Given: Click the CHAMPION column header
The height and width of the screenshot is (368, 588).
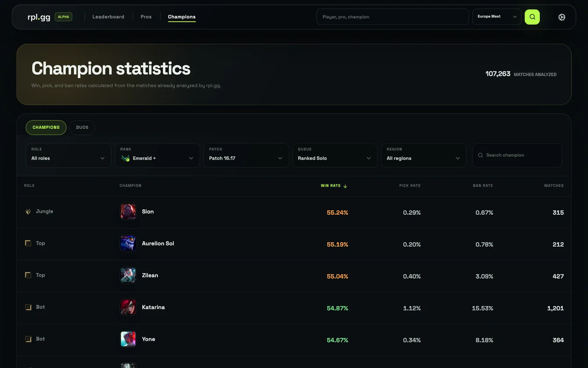Looking at the screenshot, I should tap(130, 186).
